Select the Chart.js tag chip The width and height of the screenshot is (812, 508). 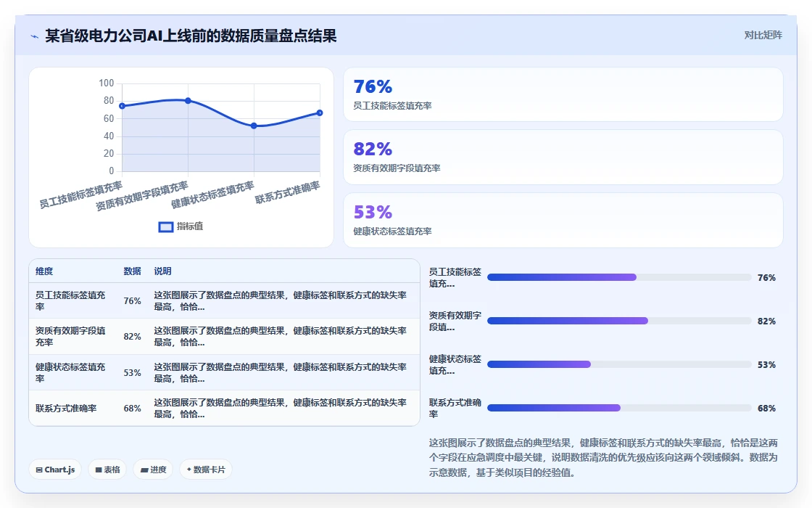[55, 470]
